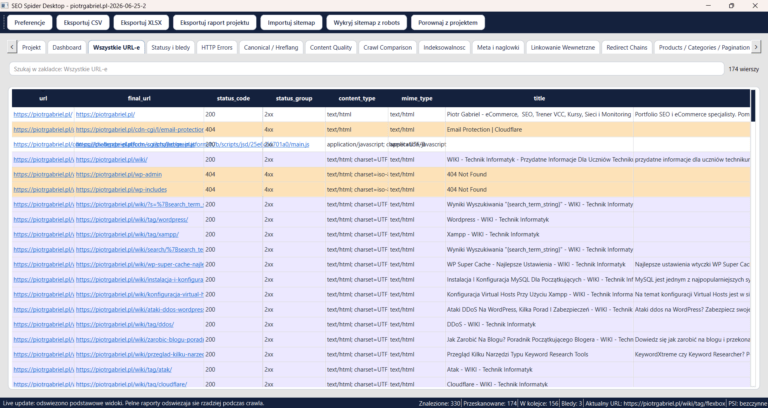The image size is (768, 408).
Task: Click Eksportuj XLSX button
Action: pyautogui.click(x=141, y=23)
